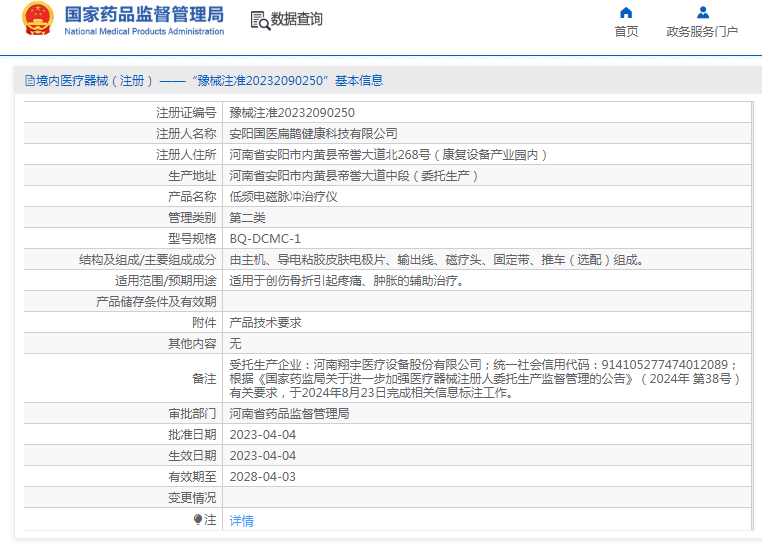Select 批准日期 value 2023-04-04
Viewport: 762px width, 550px height.
coord(262,434)
